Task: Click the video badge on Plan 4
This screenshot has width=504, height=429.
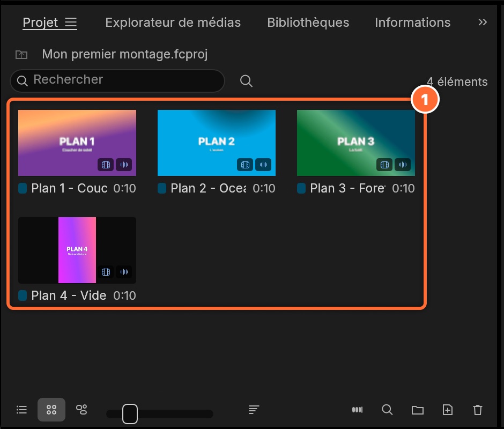Action: tap(106, 272)
